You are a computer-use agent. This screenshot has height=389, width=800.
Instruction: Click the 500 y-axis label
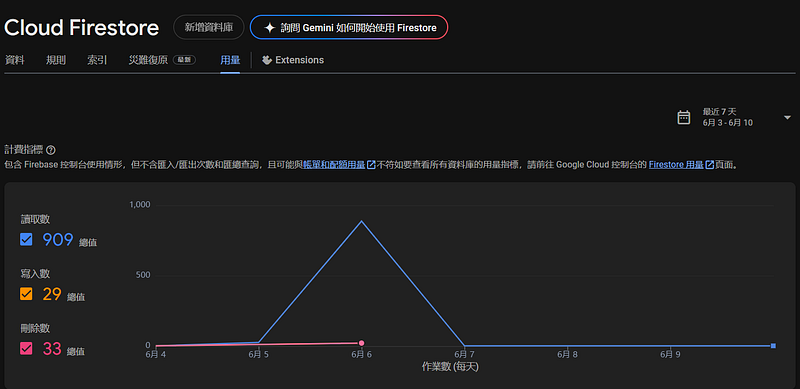[143, 276]
